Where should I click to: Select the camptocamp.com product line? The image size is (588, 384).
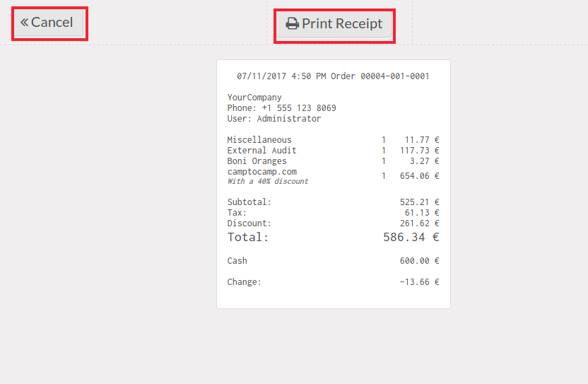[x=261, y=172]
